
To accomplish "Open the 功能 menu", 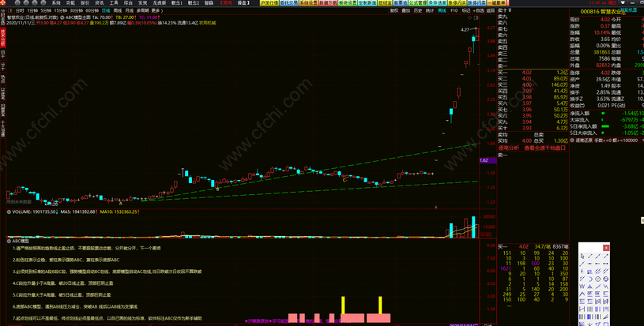I will (70, 3).
